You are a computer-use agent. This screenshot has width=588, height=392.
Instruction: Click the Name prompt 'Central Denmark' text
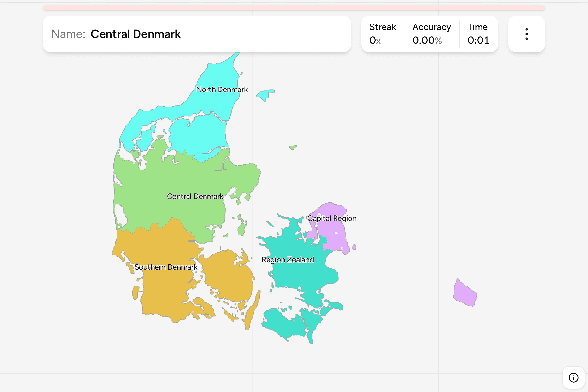(136, 34)
